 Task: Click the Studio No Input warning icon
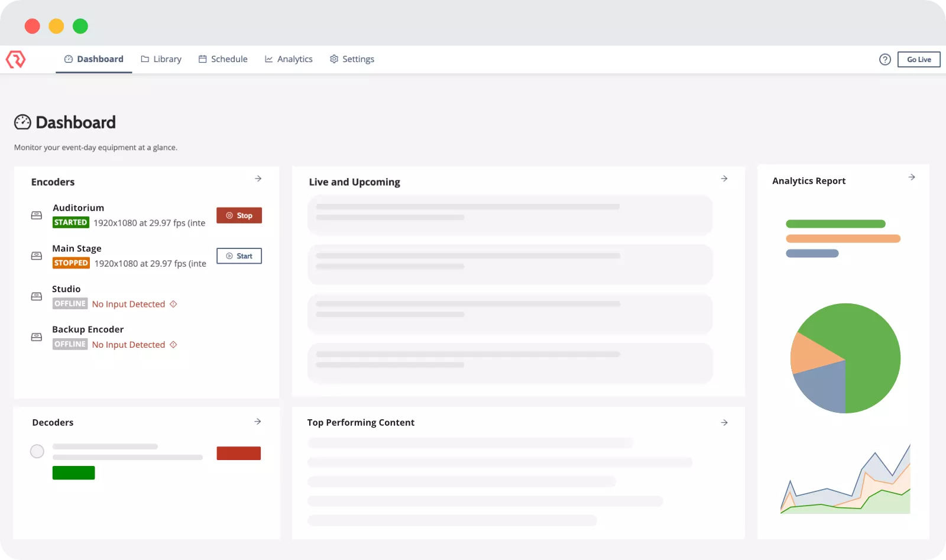click(173, 304)
